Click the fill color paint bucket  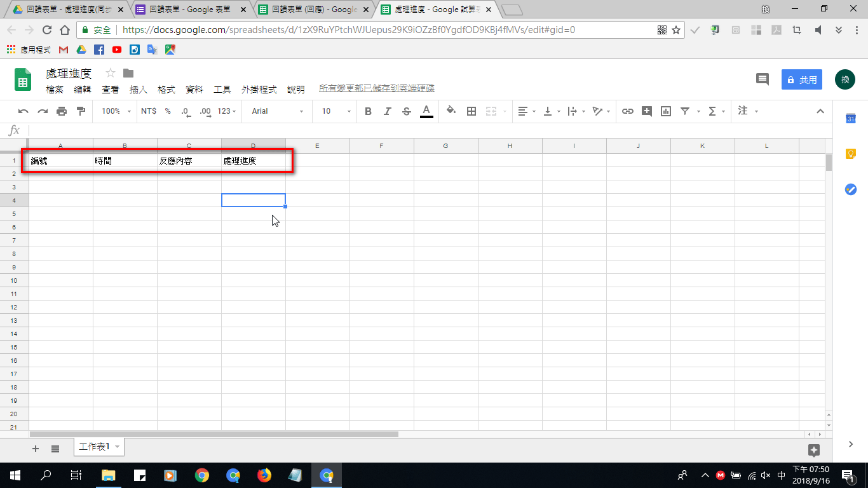click(x=451, y=111)
